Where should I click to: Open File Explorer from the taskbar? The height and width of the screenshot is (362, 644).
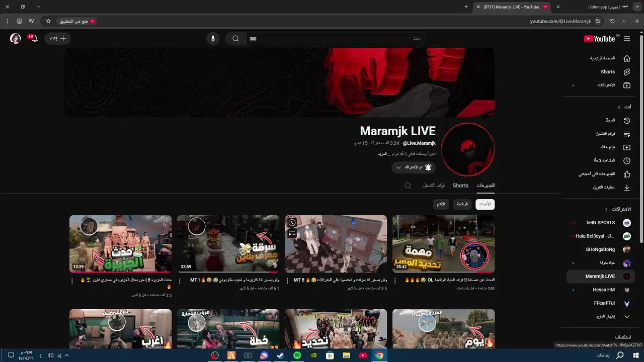(346, 355)
